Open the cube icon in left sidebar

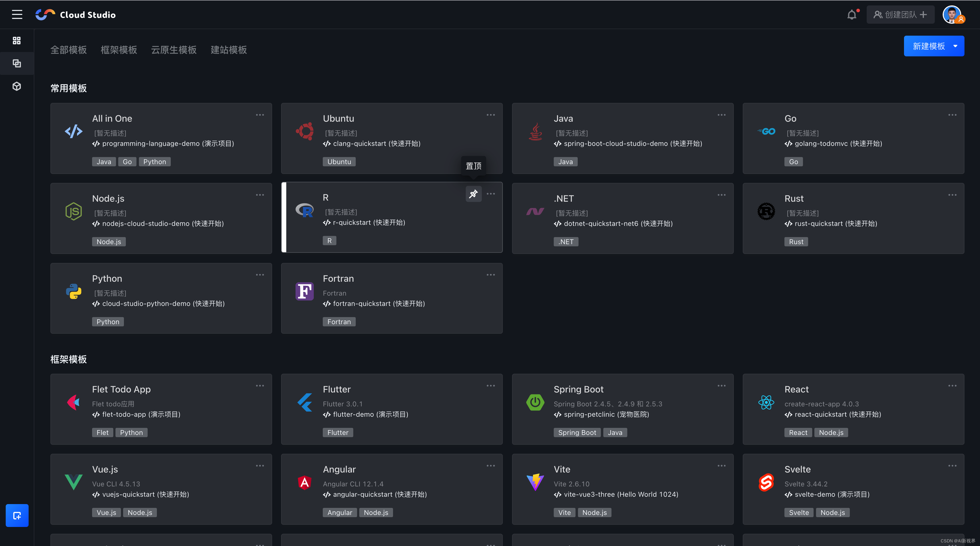pos(17,86)
